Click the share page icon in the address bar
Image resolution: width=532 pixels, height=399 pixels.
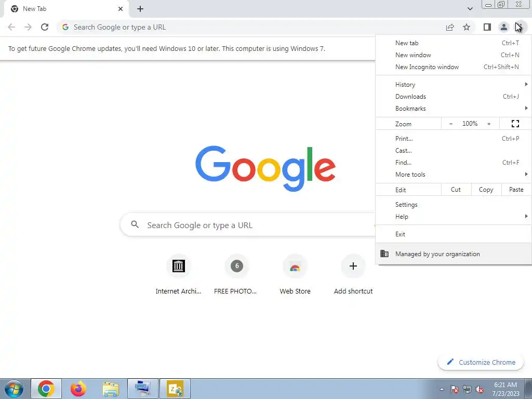[x=450, y=27]
